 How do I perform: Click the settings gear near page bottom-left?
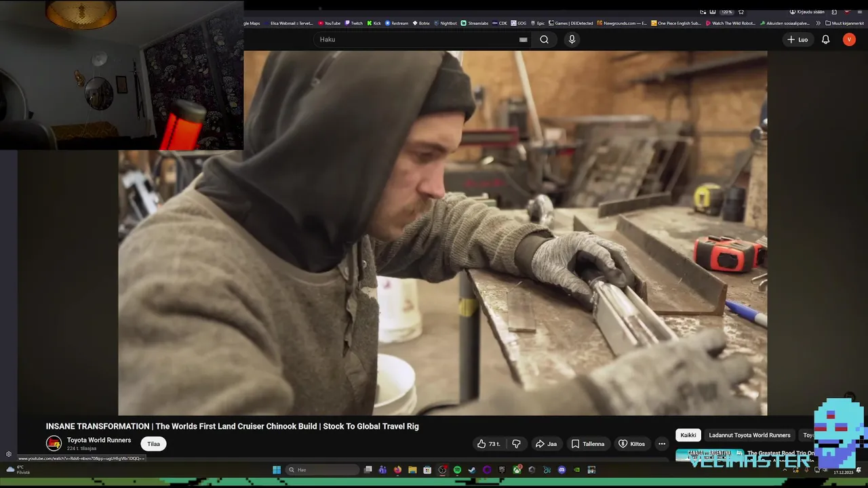click(9, 454)
